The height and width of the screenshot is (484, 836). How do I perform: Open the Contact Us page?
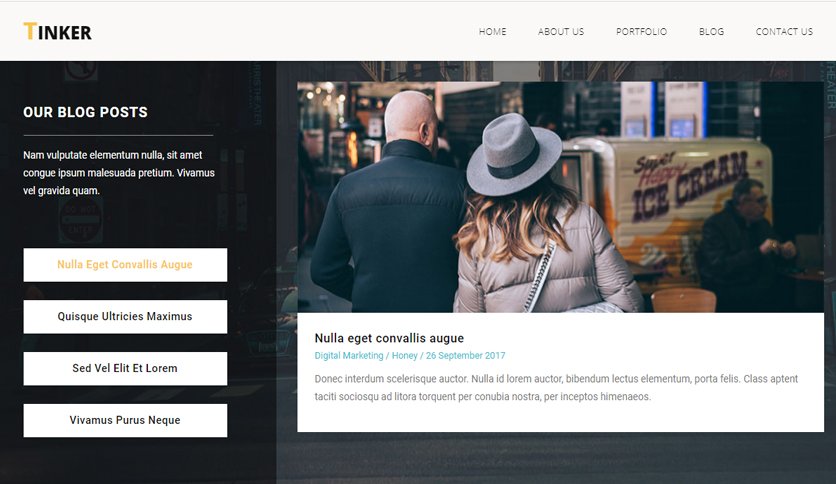point(784,31)
